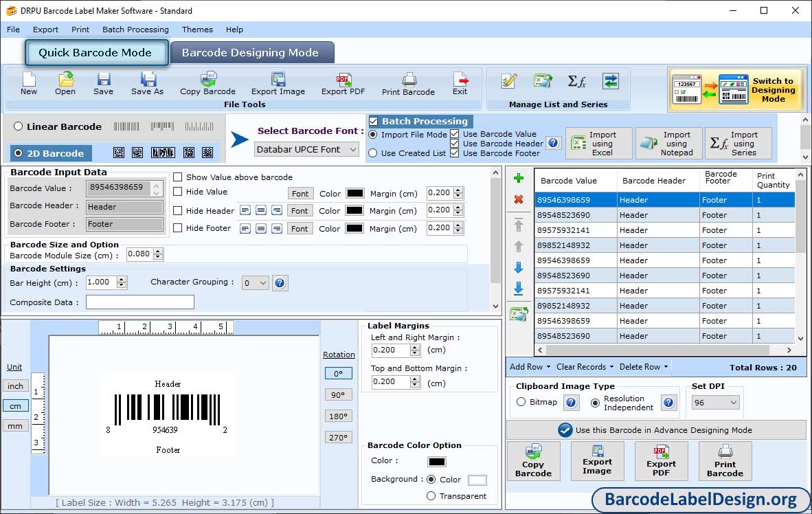
Task: Open Batch Processing menu
Action: (x=136, y=30)
